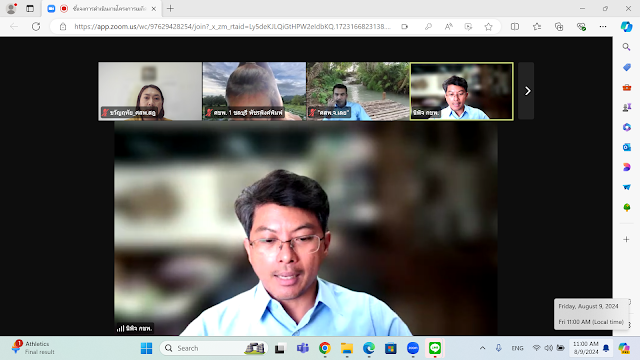Image resolution: width=640 pixels, height=360 pixels.
Task: Open sidebar green tree icon
Action: pos(627,207)
